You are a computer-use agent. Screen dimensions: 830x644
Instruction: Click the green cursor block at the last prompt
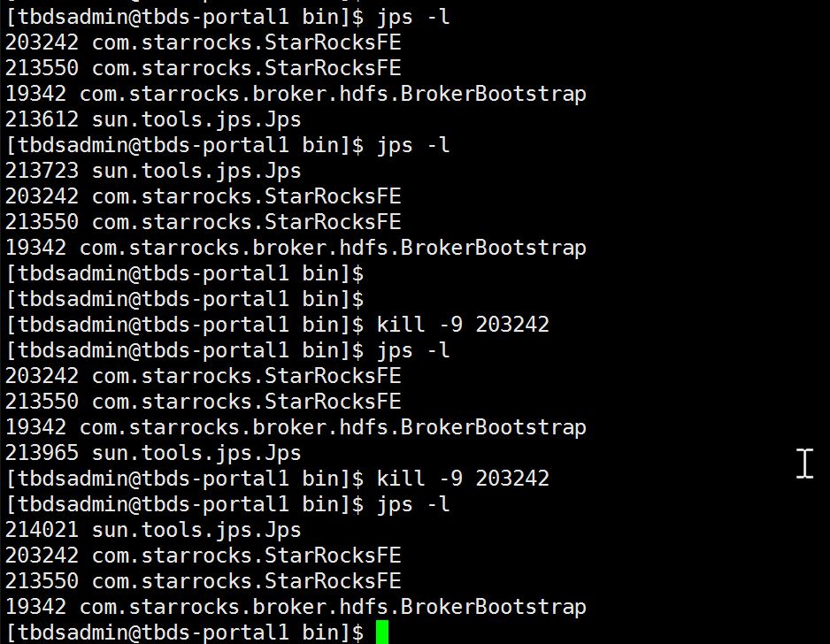382,632
